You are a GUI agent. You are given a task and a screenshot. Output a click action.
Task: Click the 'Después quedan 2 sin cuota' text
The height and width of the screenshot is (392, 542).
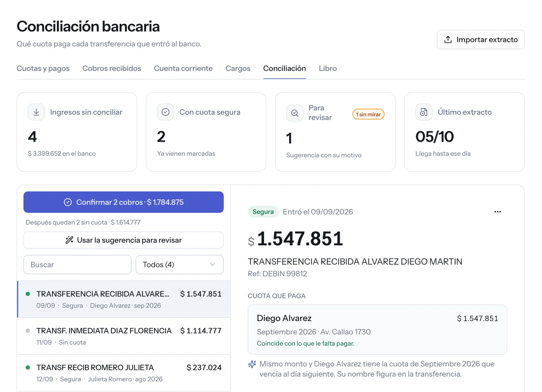(83, 222)
